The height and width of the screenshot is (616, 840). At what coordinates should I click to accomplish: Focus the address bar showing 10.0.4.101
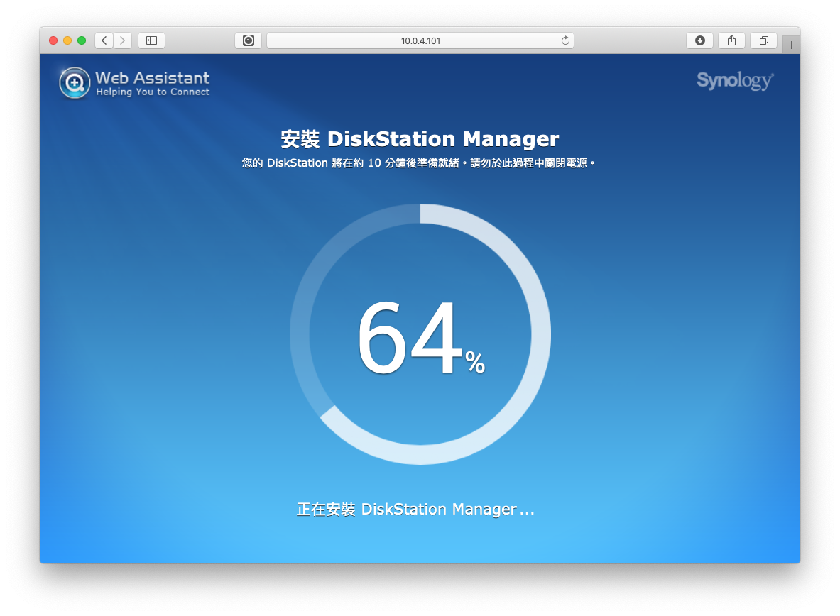tap(420, 40)
